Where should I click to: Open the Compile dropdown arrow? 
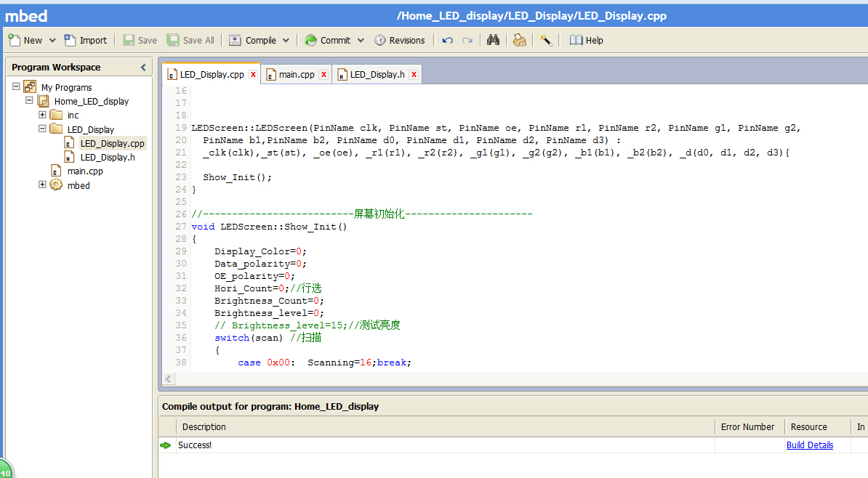[x=286, y=41]
